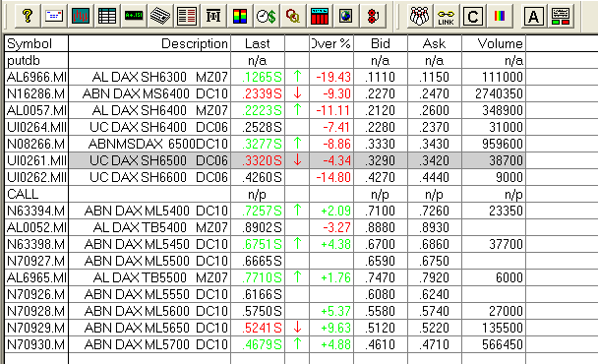Click the AL6966.MI symbol cell
The image size is (598, 364).
point(36,77)
